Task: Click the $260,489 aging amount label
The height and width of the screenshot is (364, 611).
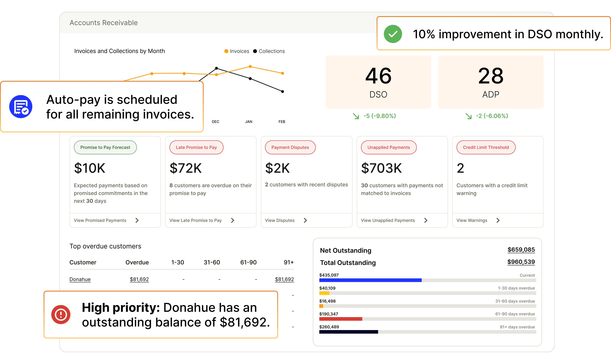Action: tap(329, 327)
